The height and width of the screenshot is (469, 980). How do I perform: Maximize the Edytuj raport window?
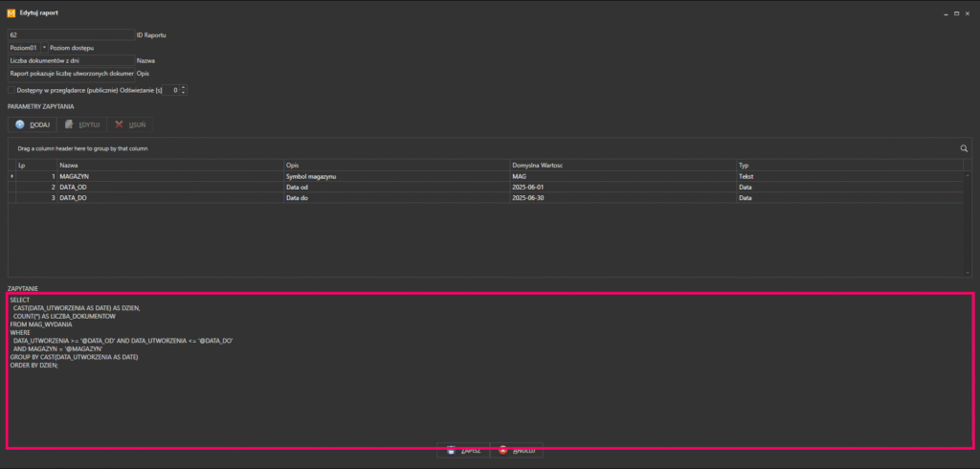tap(956, 13)
